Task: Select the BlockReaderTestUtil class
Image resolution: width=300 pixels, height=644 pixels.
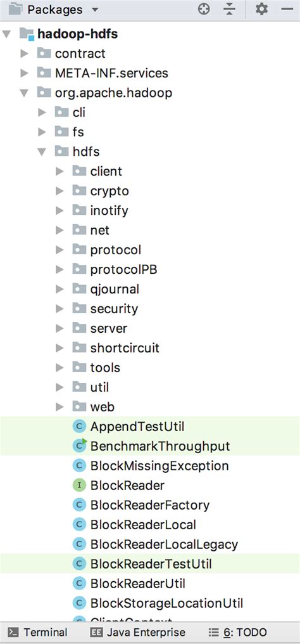Action: [150, 564]
